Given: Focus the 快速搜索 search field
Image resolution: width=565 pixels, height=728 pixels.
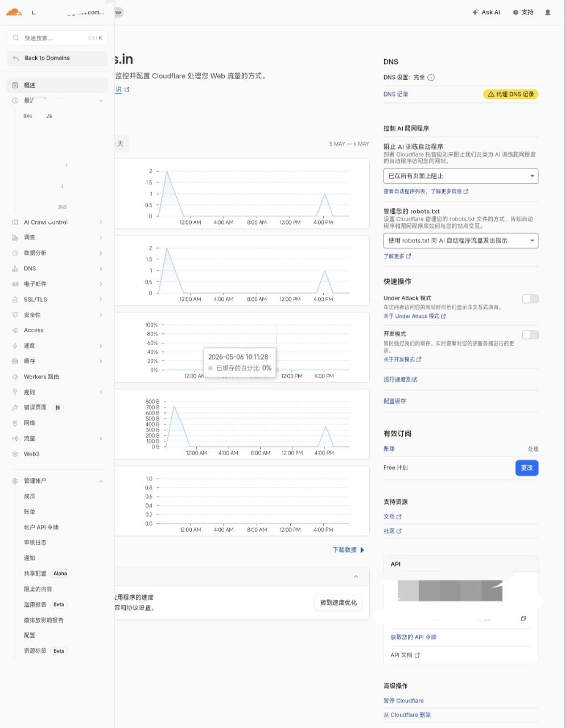Looking at the screenshot, I should coord(57,38).
